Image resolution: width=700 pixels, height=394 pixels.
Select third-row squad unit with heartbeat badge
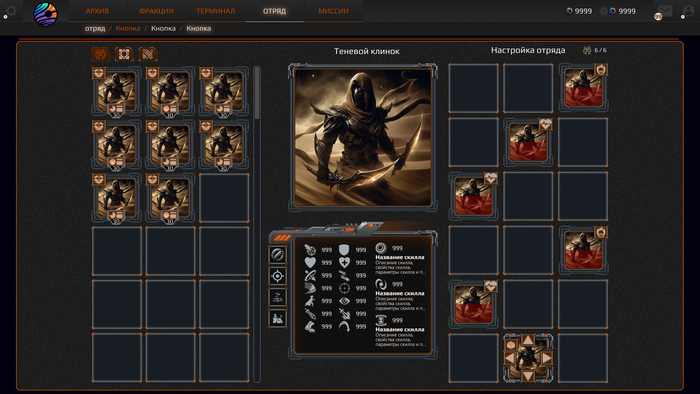click(474, 196)
